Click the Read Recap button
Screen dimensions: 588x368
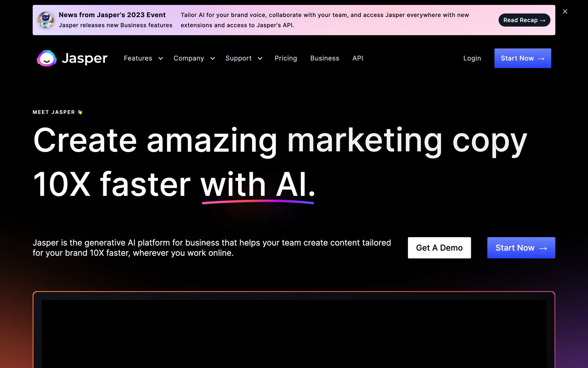coord(524,20)
